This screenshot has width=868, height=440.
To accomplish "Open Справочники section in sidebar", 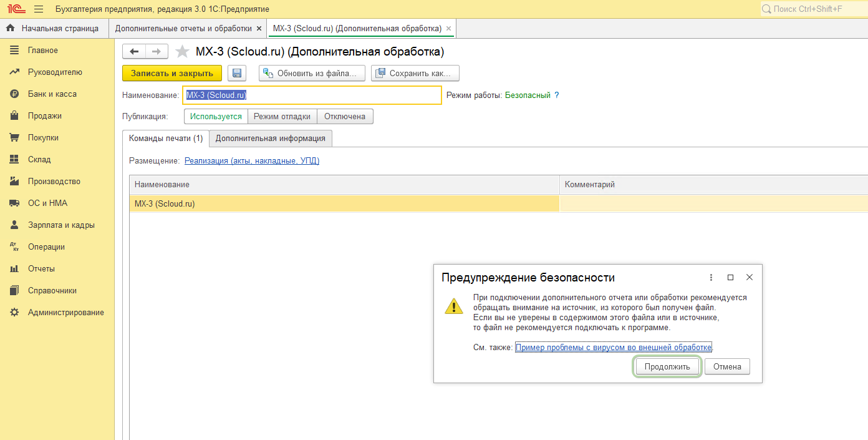I will pyautogui.click(x=52, y=290).
